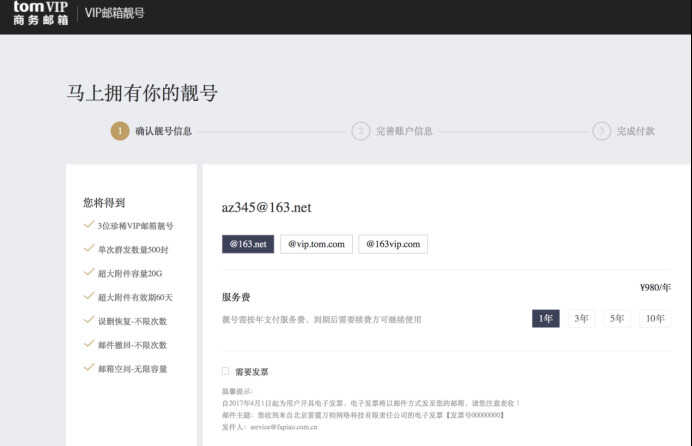692x446 pixels.
Task: Click the checkmark beside 邮箱空间-无限容量
Action: [x=89, y=368]
